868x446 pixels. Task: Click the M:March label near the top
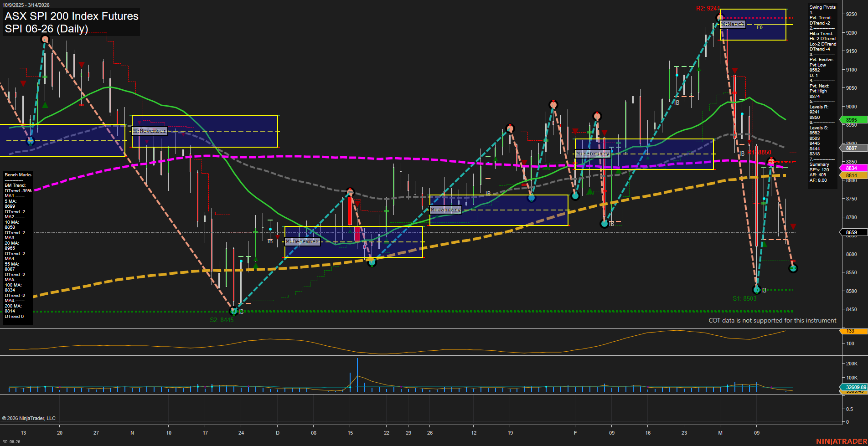(732, 24)
